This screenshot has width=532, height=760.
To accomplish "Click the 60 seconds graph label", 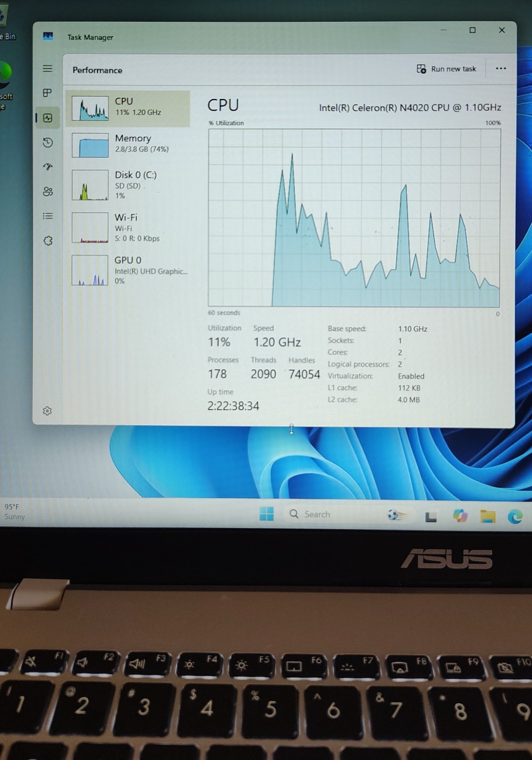I will [x=224, y=313].
